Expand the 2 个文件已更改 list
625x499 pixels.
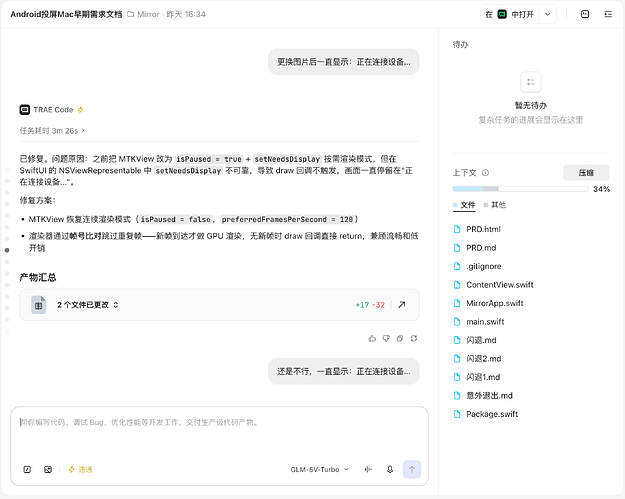[x=88, y=305]
